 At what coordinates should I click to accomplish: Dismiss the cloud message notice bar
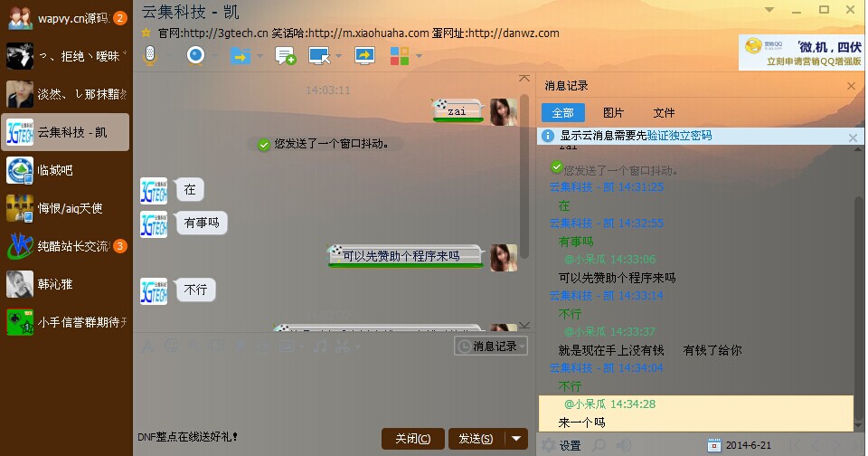(853, 138)
